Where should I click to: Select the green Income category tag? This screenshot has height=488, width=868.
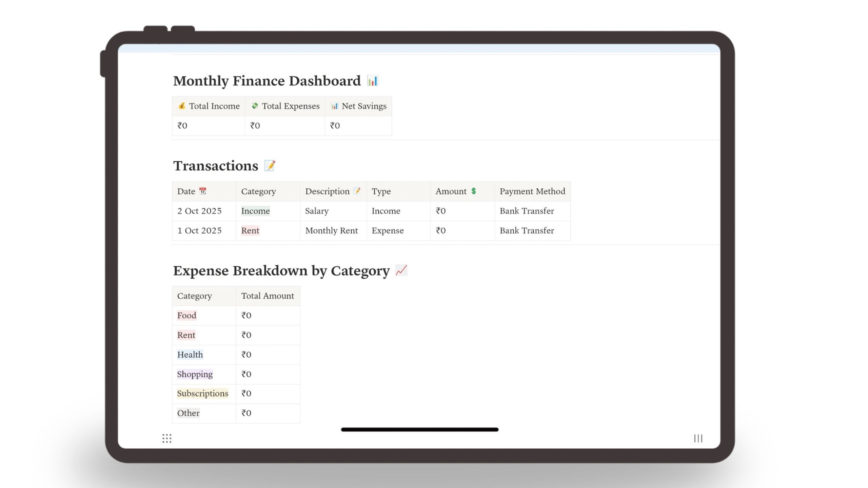click(256, 211)
